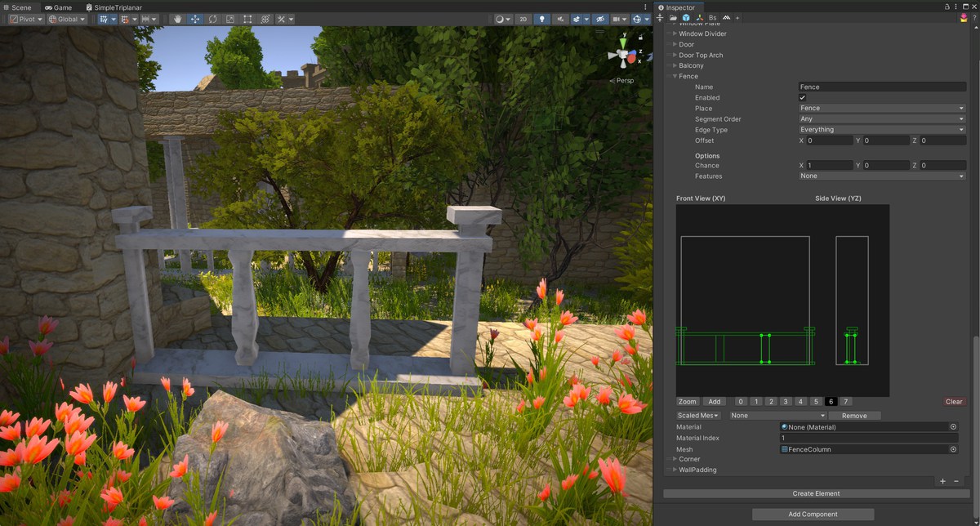
Task: Click the Zoom button under preview
Action: pos(688,402)
